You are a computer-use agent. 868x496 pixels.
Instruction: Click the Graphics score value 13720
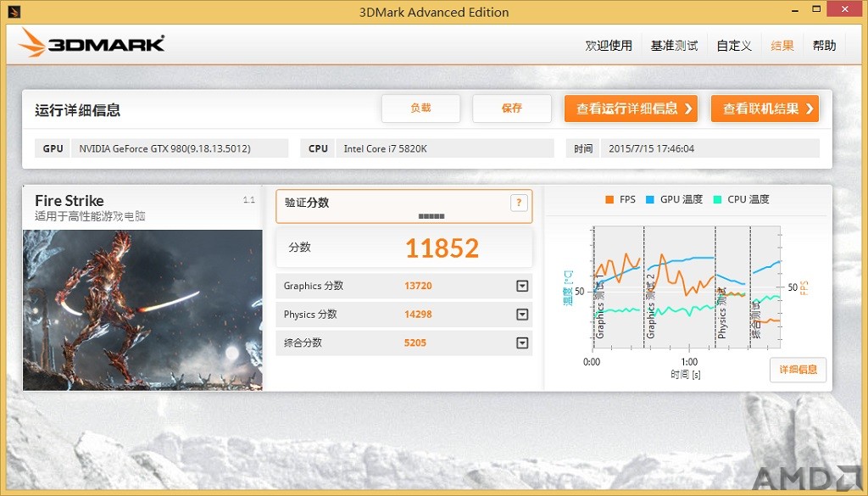[418, 287]
